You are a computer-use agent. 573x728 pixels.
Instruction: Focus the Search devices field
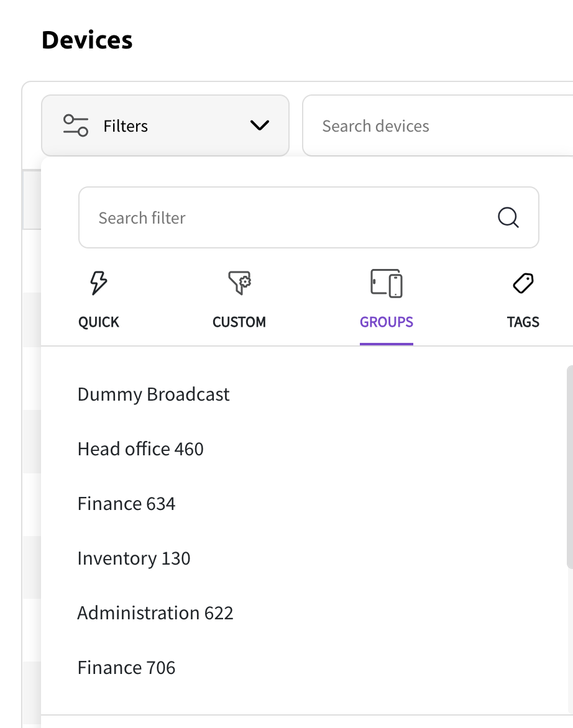pos(435,126)
